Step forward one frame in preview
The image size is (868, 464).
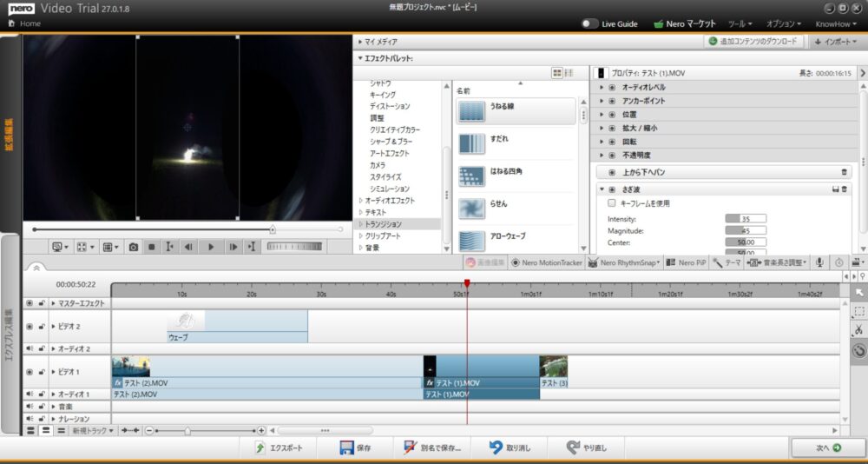pos(233,248)
